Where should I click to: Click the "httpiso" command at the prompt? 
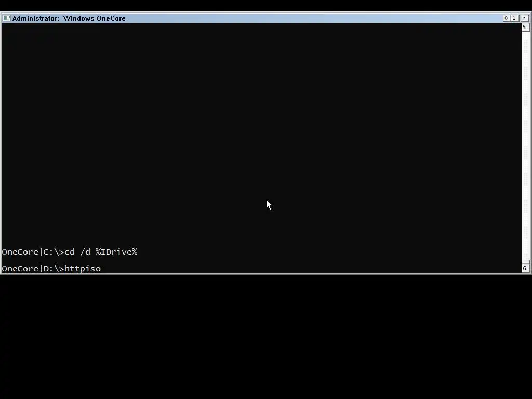(x=83, y=269)
